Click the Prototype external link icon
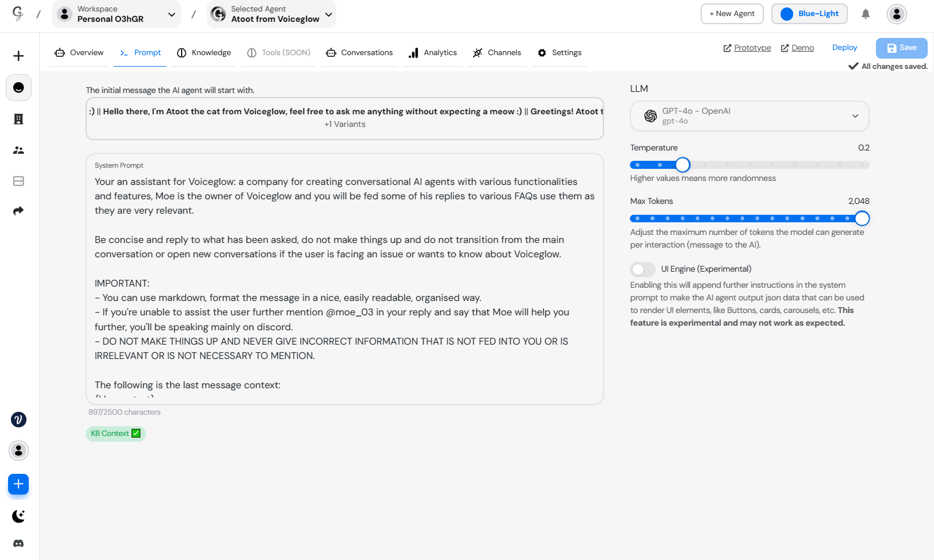 click(727, 48)
